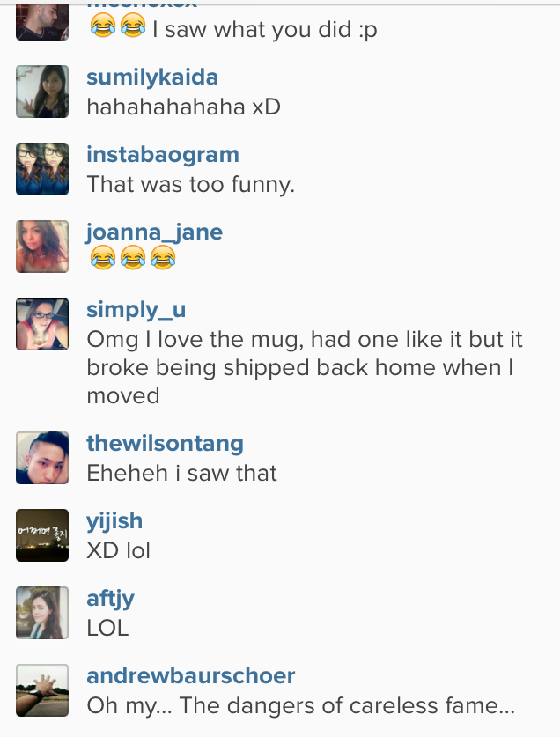This screenshot has width=560, height=737.
Task: Tap the partially visible top avatar
Action: pos(42,22)
